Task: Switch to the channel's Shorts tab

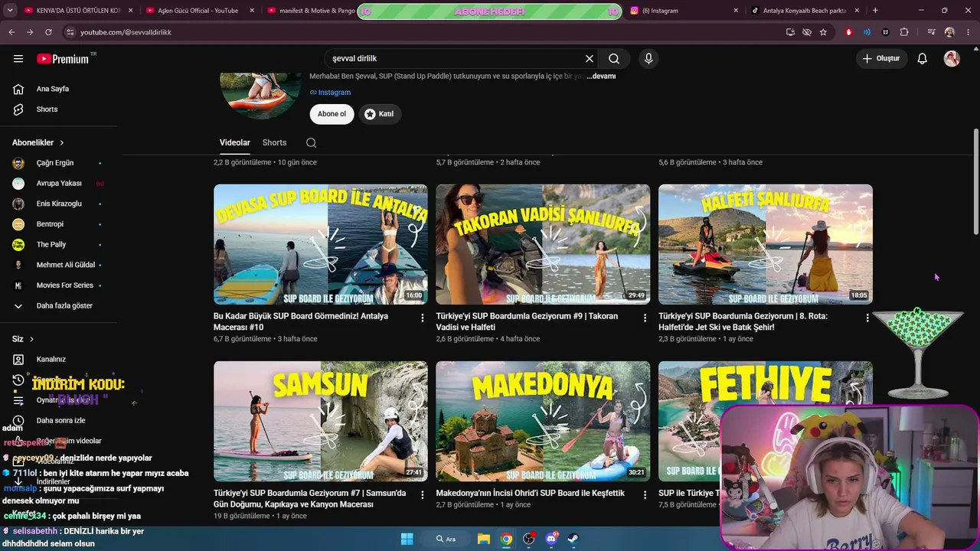Action: [274, 142]
